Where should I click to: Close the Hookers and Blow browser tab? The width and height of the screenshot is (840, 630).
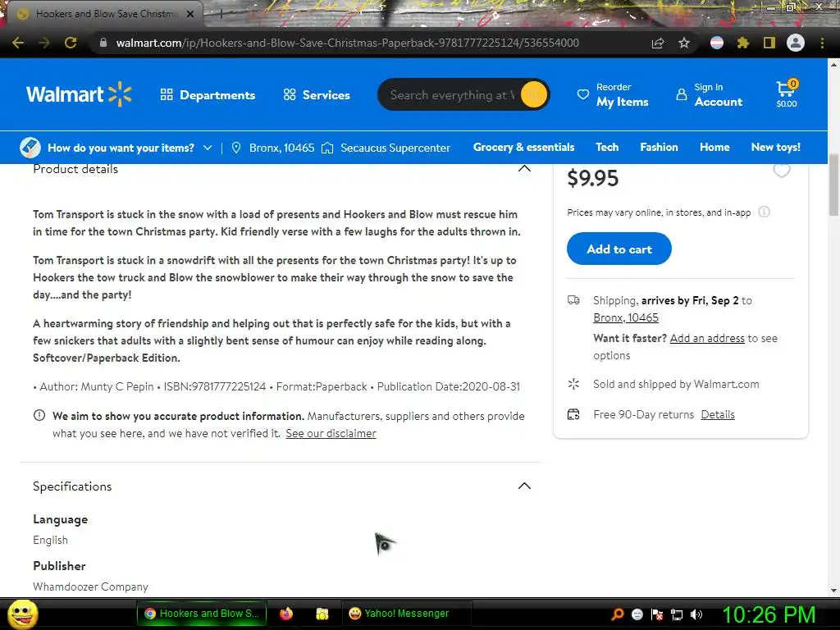(190, 14)
